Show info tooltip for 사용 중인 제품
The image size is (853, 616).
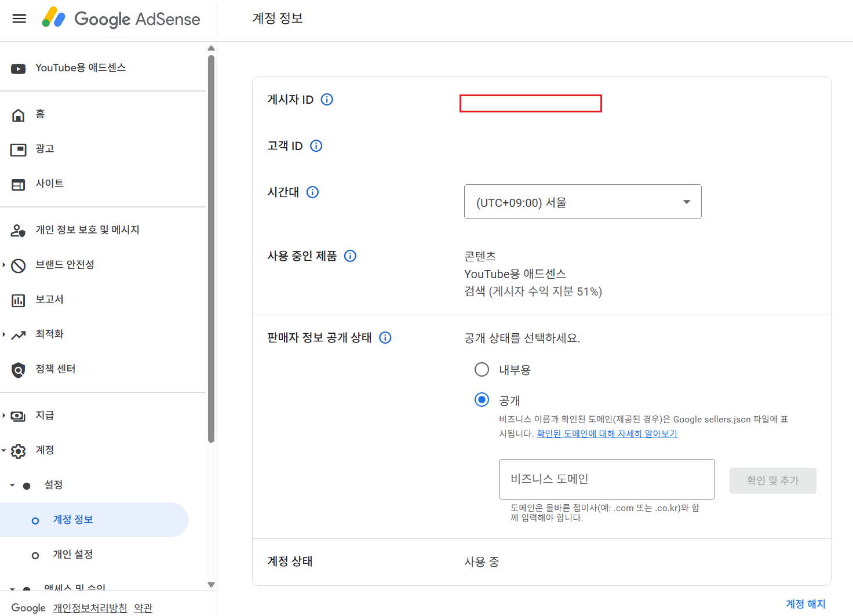pyautogui.click(x=350, y=256)
